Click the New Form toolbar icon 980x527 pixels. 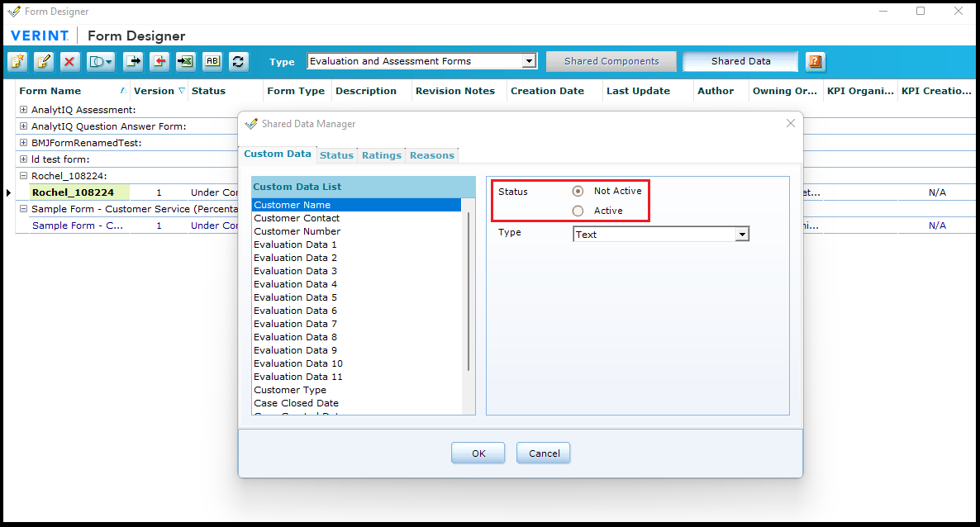click(x=17, y=61)
